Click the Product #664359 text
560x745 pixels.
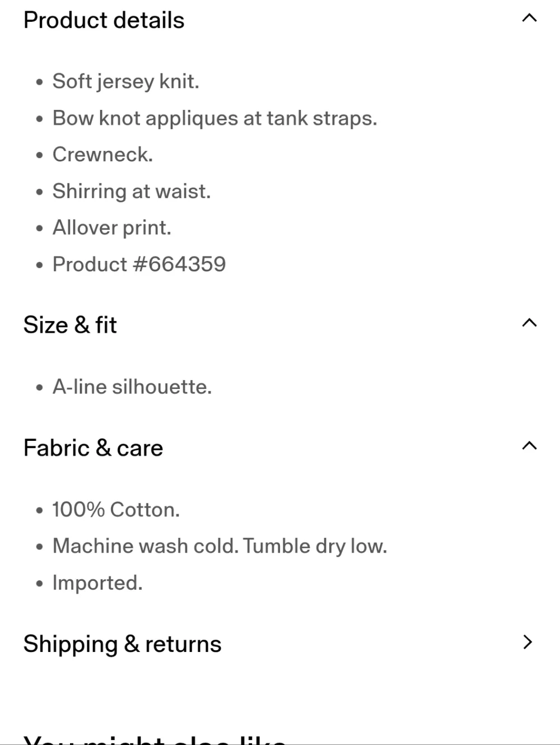click(139, 264)
